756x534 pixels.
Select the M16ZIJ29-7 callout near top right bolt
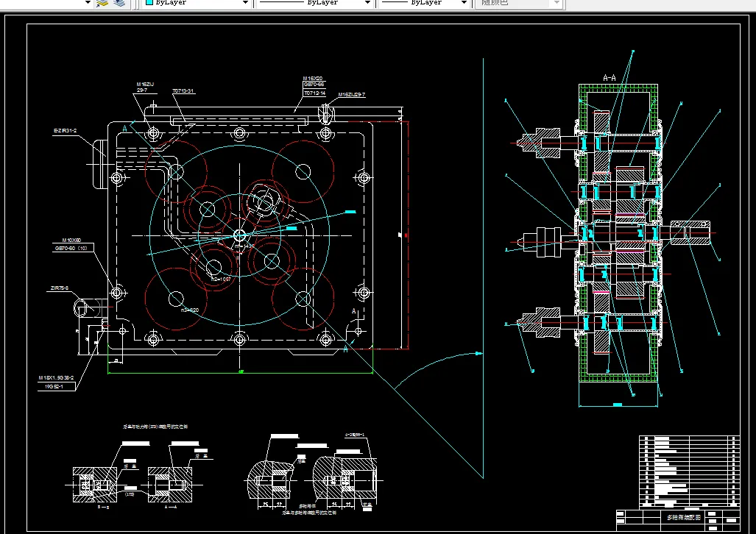pos(351,95)
